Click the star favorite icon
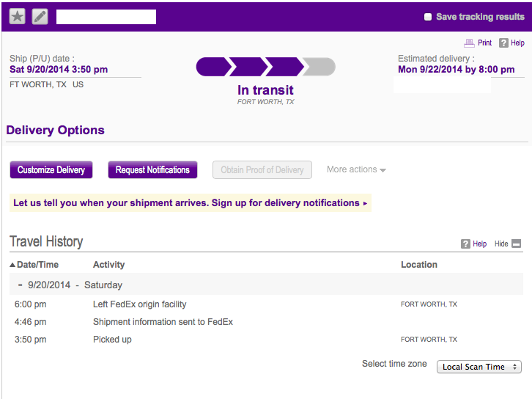 pyautogui.click(x=18, y=17)
